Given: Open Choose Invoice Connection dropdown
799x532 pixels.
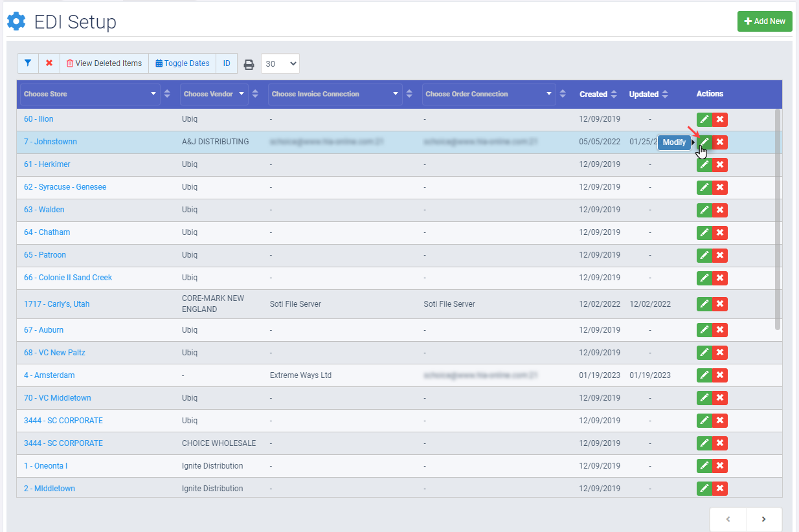Looking at the screenshot, I should coord(335,94).
